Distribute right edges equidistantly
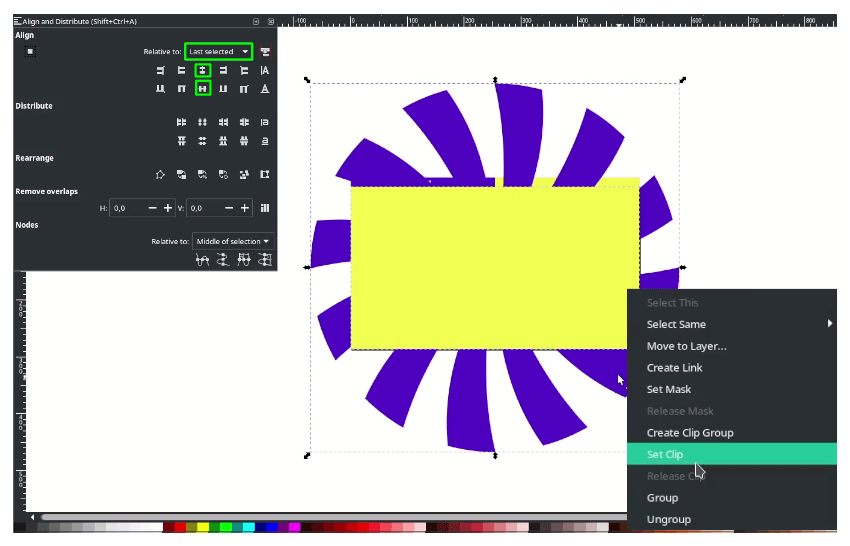The height and width of the screenshot is (546, 850). pyautogui.click(x=223, y=123)
